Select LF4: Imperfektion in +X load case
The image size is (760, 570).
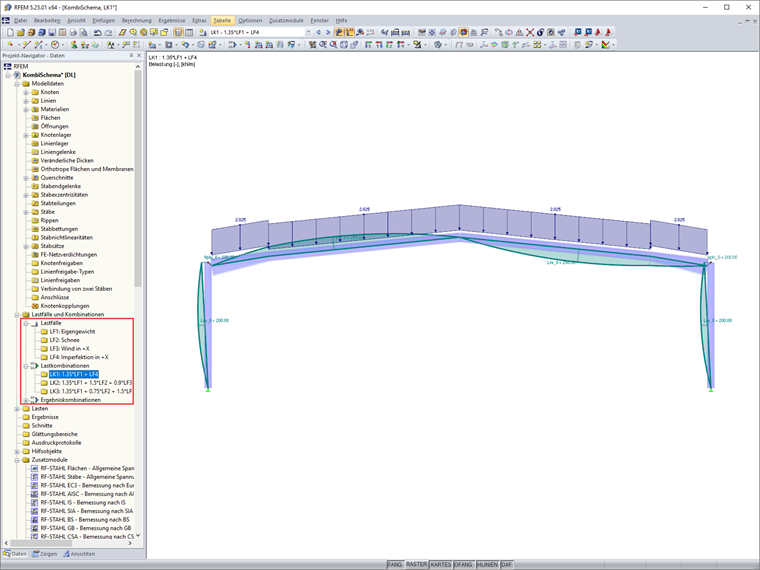[79, 357]
